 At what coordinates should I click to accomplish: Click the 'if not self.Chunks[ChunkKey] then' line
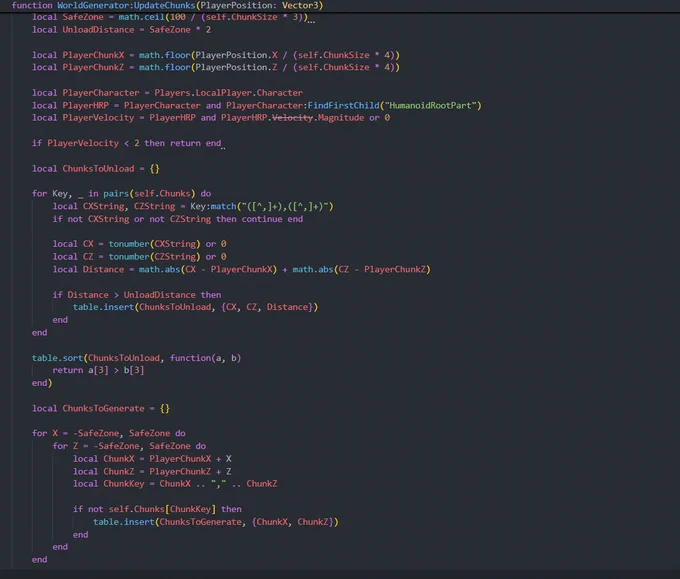point(157,509)
